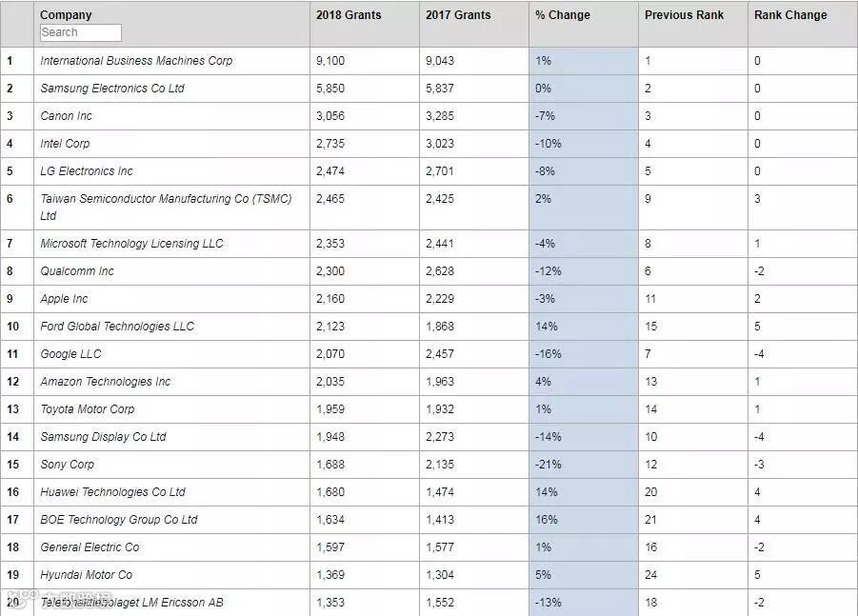Click LG Electronics 2017 value 2,701
Image resolution: width=858 pixels, height=616 pixels.
point(440,171)
